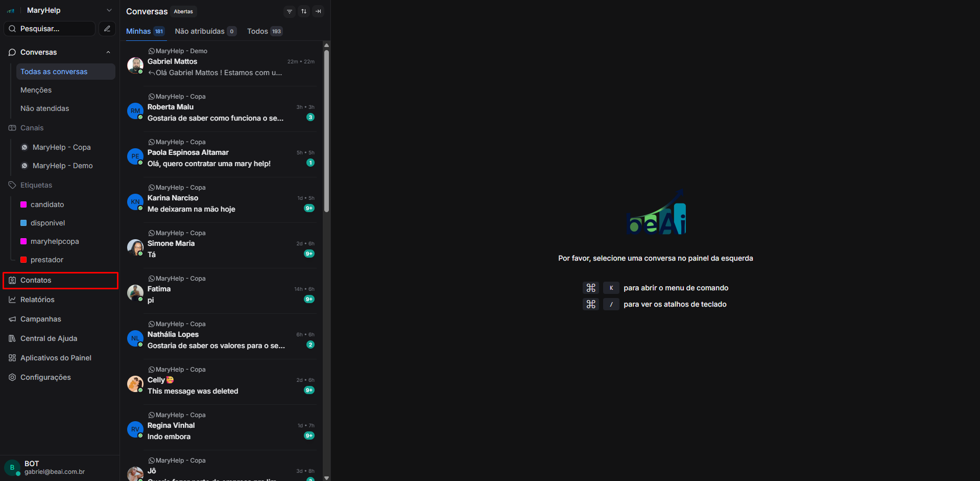The image size is (980, 481).
Task: Open the MaryHelp - Demo channel
Action: (x=62, y=166)
